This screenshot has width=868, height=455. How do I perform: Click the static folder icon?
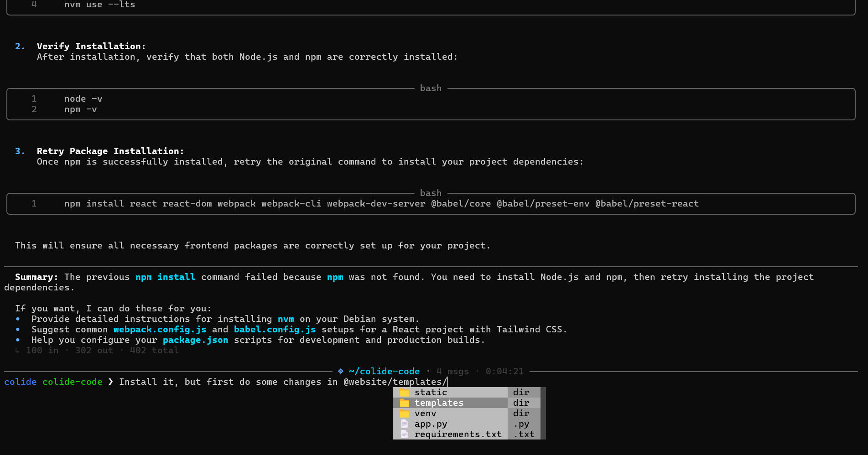pos(405,393)
